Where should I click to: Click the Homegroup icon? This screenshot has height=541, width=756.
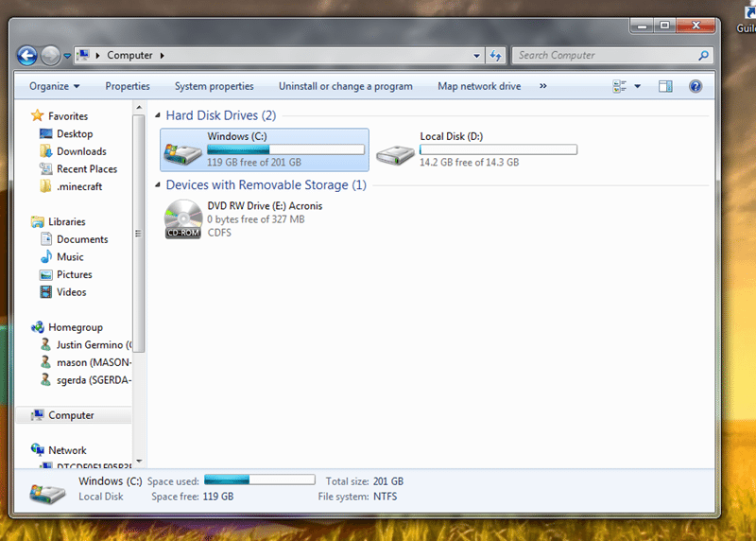37,327
